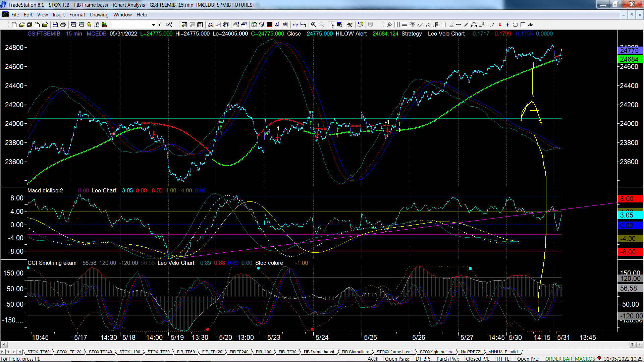Select the ellipse drawing tool
This screenshot has width=644, height=362.
coord(515,25)
